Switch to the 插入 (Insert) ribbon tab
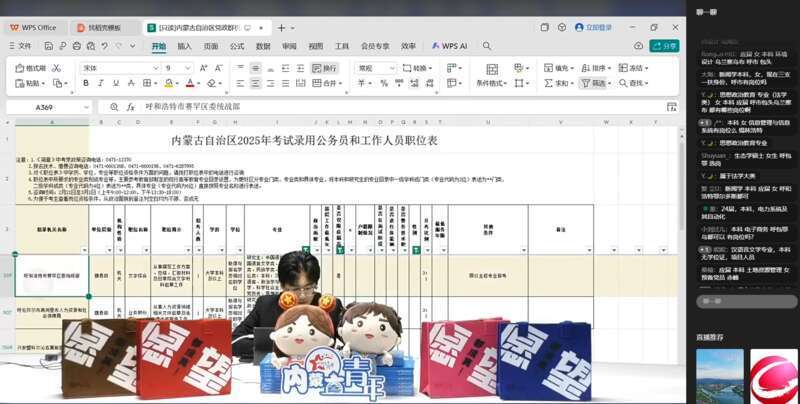This screenshot has height=404, width=800. click(x=185, y=46)
